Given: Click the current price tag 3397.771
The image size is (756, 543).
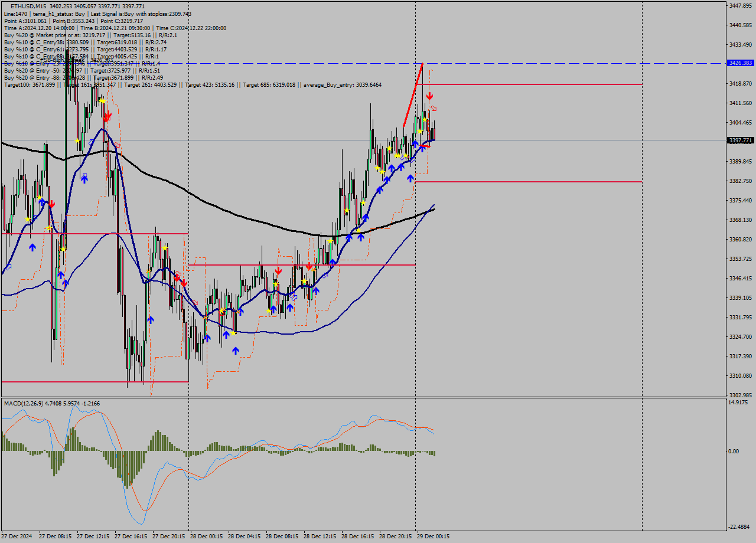Looking at the screenshot, I should click(x=741, y=140).
